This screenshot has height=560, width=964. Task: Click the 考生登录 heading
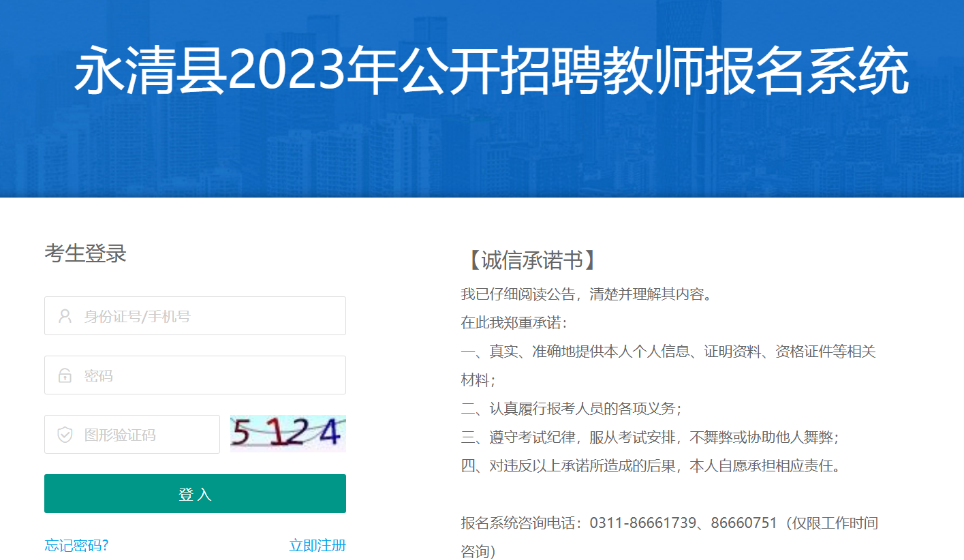86,253
